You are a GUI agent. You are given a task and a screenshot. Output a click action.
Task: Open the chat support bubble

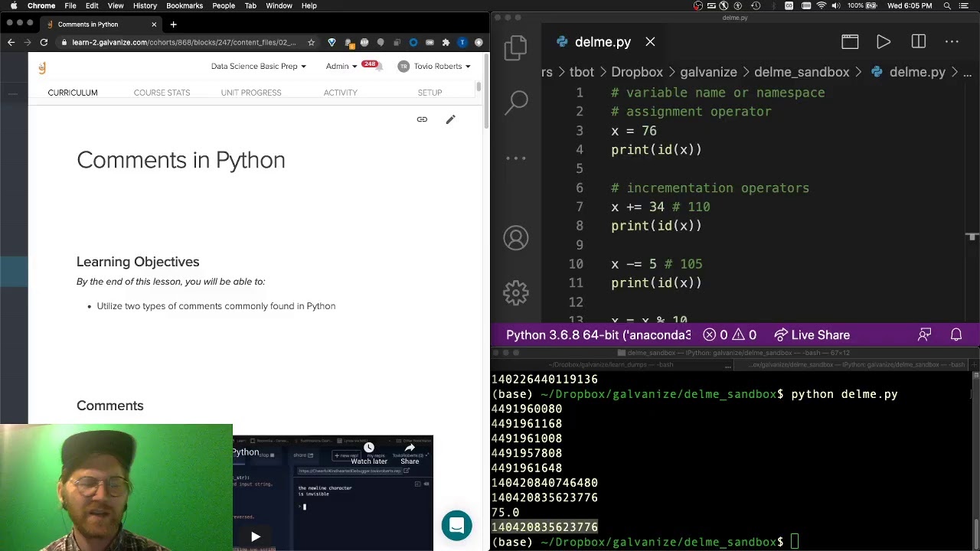[x=457, y=525]
